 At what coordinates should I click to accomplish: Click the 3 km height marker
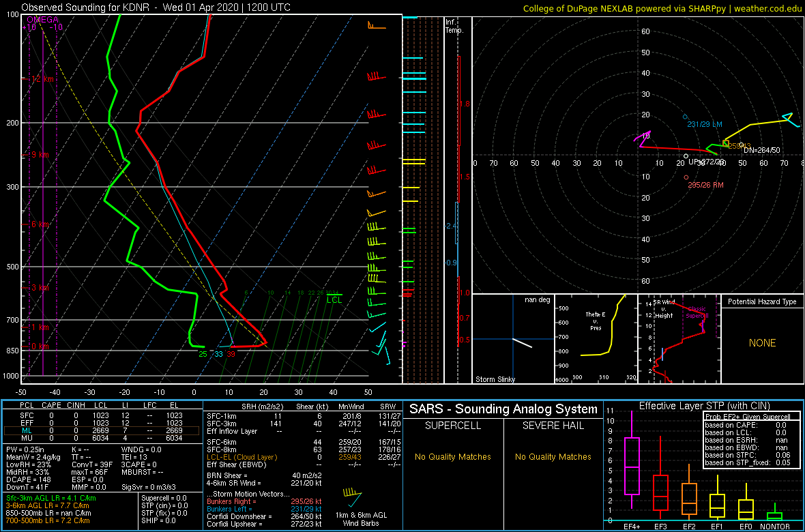coord(40,288)
